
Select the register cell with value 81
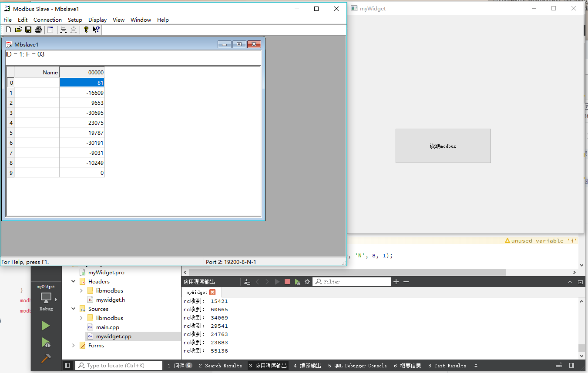point(82,83)
